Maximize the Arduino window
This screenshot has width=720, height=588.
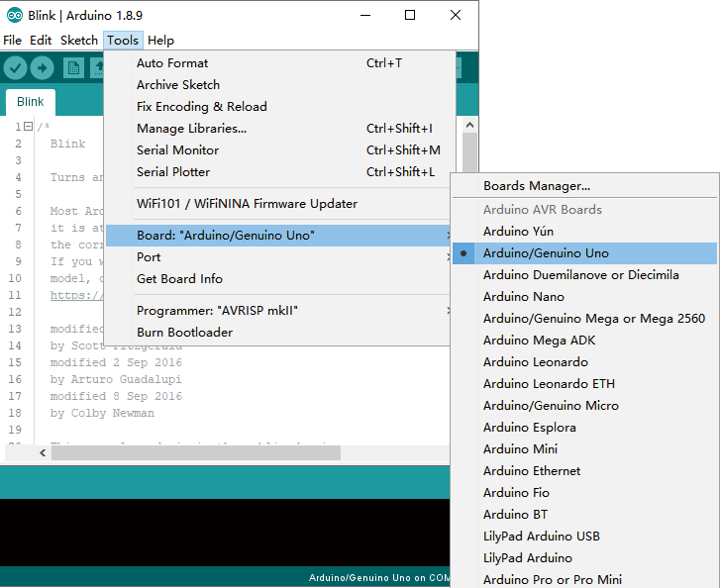click(x=410, y=15)
